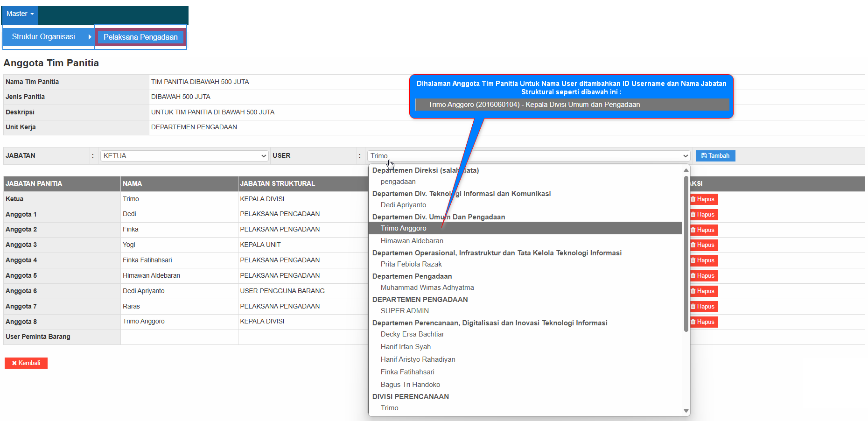Select the Pelaksana Pengadaan menu item
The height and width of the screenshot is (421, 868).
140,37
